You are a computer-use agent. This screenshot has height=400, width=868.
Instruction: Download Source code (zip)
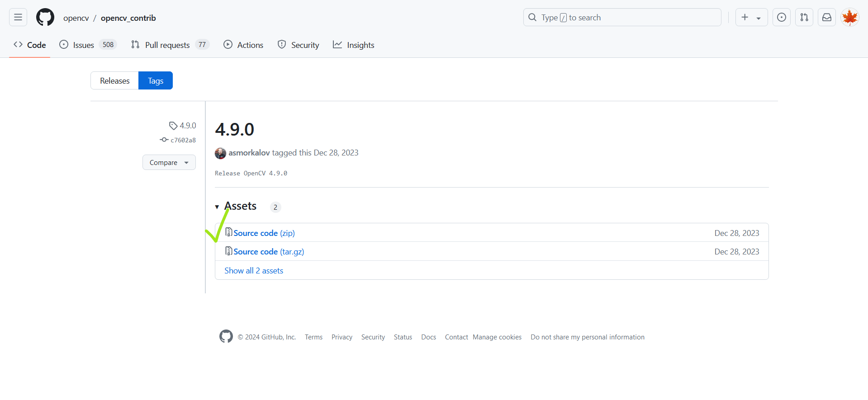click(x=264, y=233)
